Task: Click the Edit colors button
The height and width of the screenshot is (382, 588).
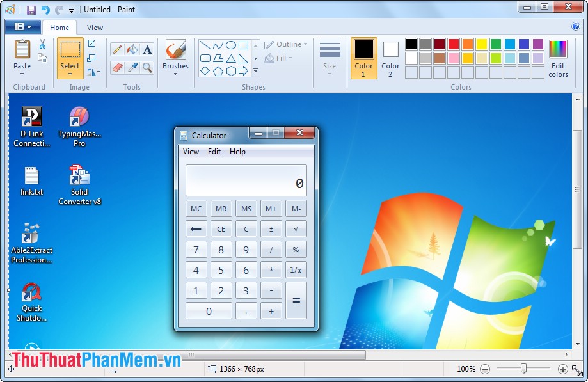Action: pyautogui.click(x=558, y=58)
